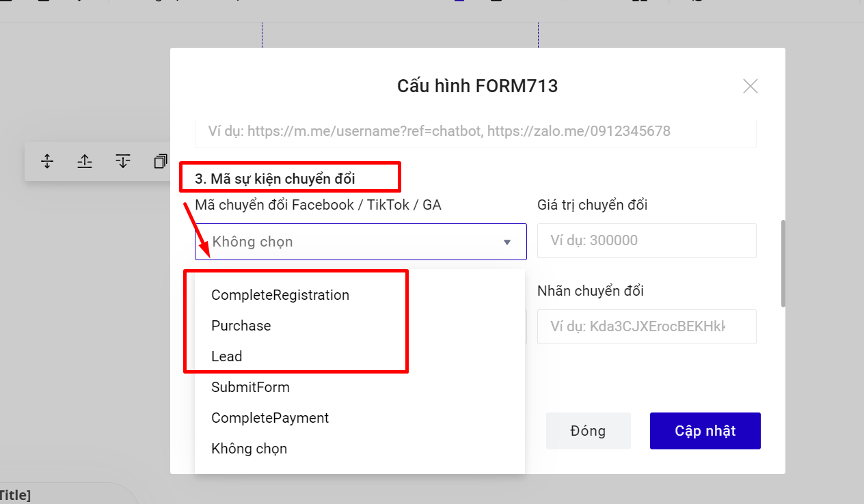Click the 'Không chọn' combo box field
Viewport: 864px width, 504px height.
tap(349, 242)
